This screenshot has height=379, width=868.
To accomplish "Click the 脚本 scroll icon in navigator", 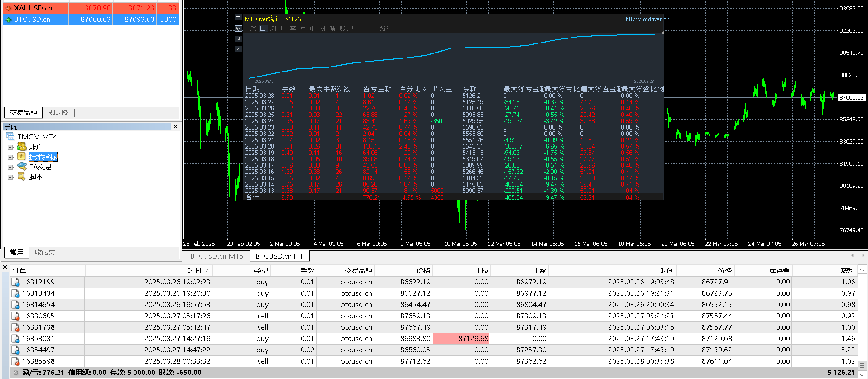I will [21, 177].
